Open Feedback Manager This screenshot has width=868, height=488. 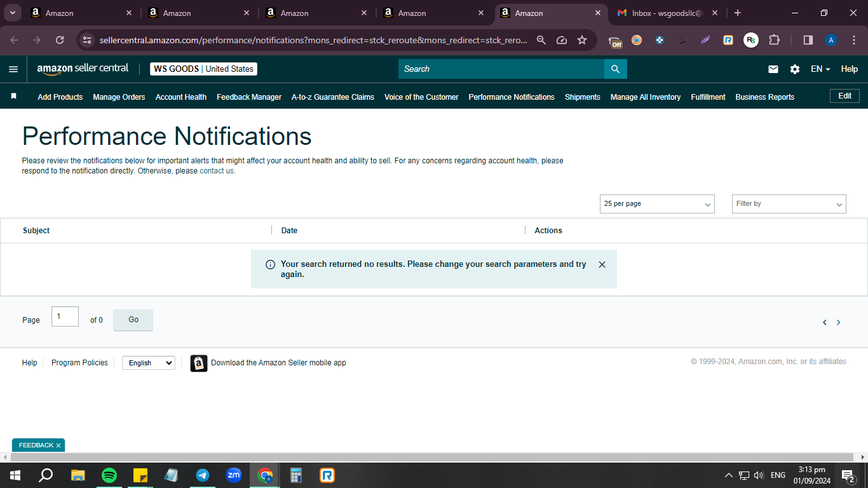(x=249, y=97)
